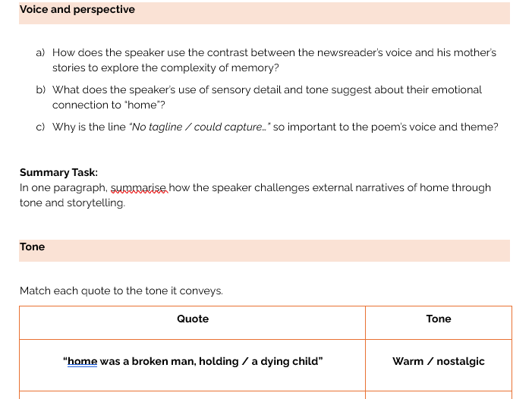This screenshot has height=399, width=532.
Task: Click the 'Tone' table column header
Action: pos(439,319)
